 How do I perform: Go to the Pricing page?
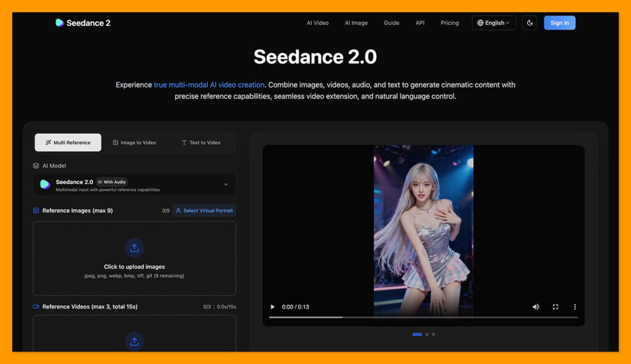[x=449, y=23]
